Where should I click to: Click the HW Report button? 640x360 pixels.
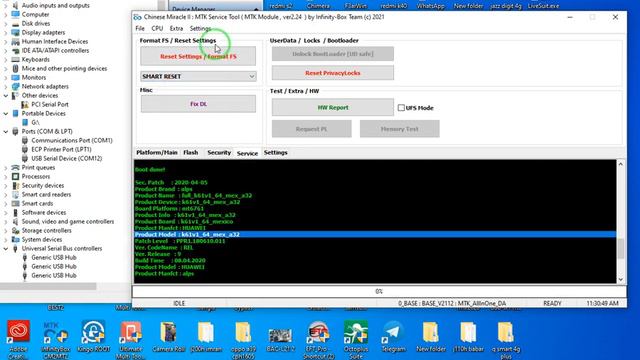[333, 107]
